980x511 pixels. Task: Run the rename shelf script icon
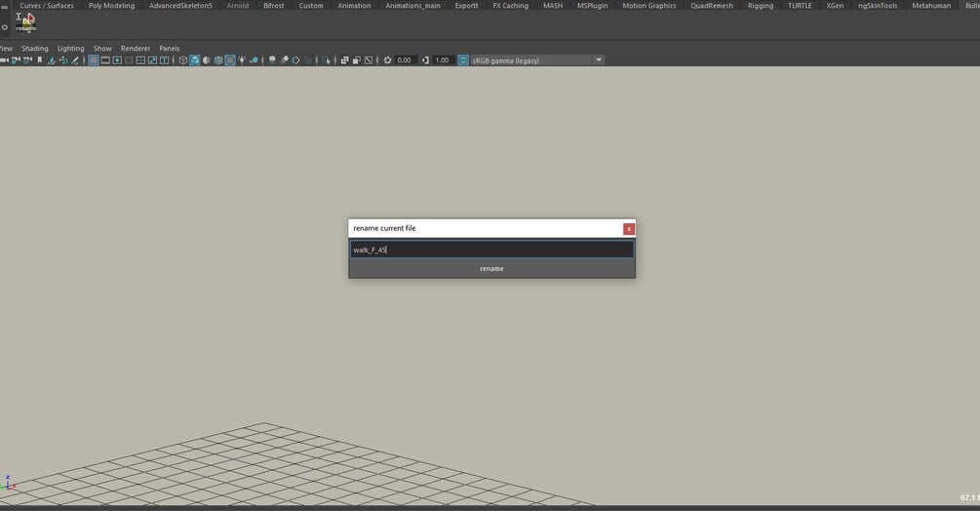click(x=25, y=23)
